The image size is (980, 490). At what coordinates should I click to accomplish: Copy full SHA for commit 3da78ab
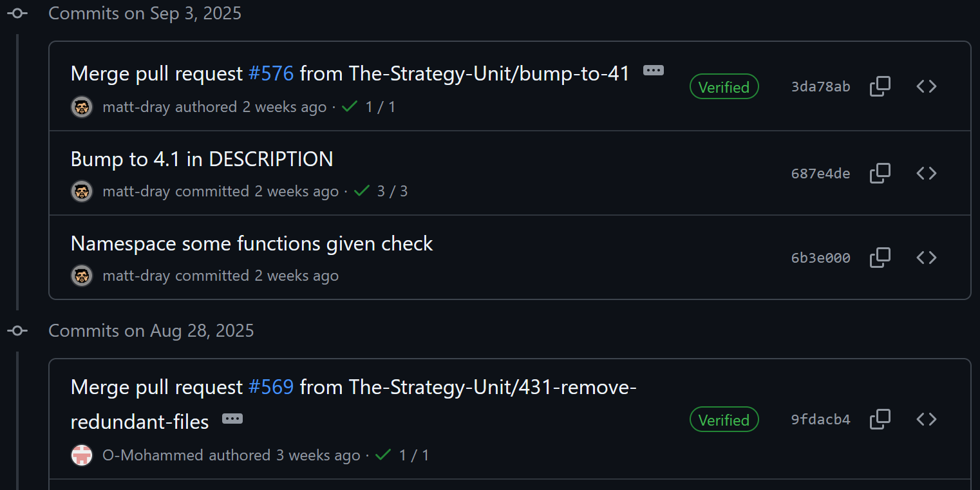click(x=880, y=86)
